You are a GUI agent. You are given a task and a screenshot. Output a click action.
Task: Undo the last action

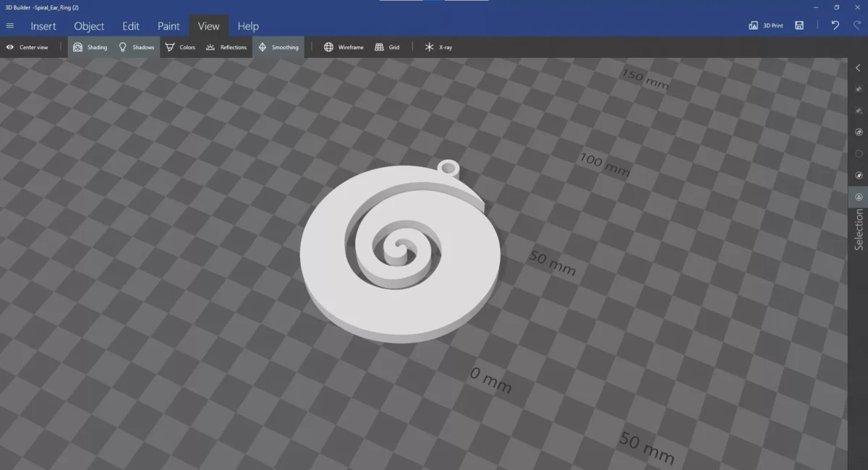point(835,25)
